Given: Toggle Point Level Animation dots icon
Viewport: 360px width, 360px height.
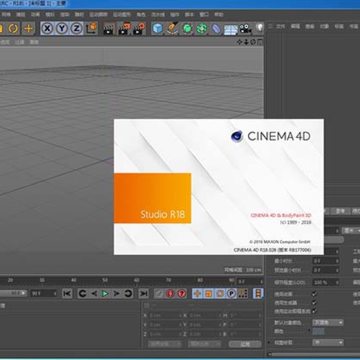Looking at the screenshot, I should 243,294.
